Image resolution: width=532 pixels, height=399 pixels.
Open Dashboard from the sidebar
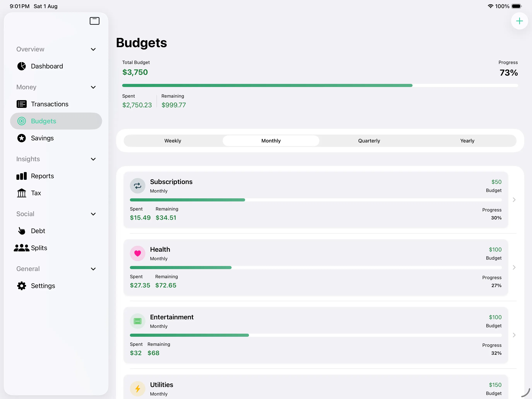coord(56,66)
